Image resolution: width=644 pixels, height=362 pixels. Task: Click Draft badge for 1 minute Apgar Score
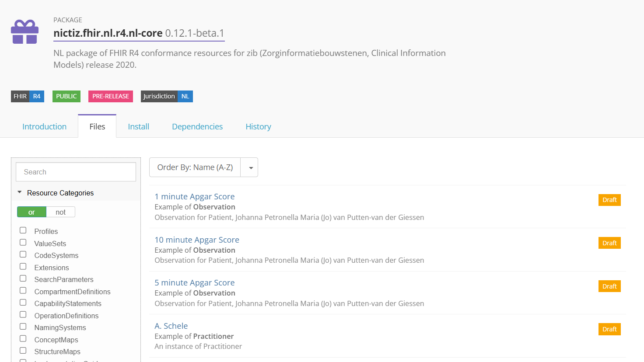click(x=609, y=200)
